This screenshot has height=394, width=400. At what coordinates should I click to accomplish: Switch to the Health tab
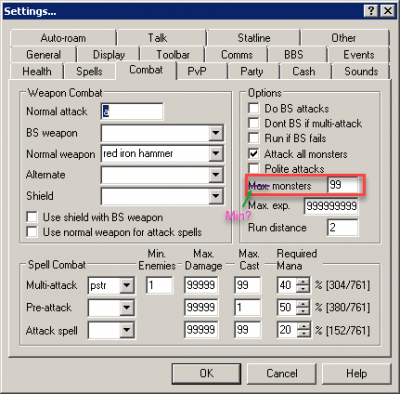pos(37,71)
